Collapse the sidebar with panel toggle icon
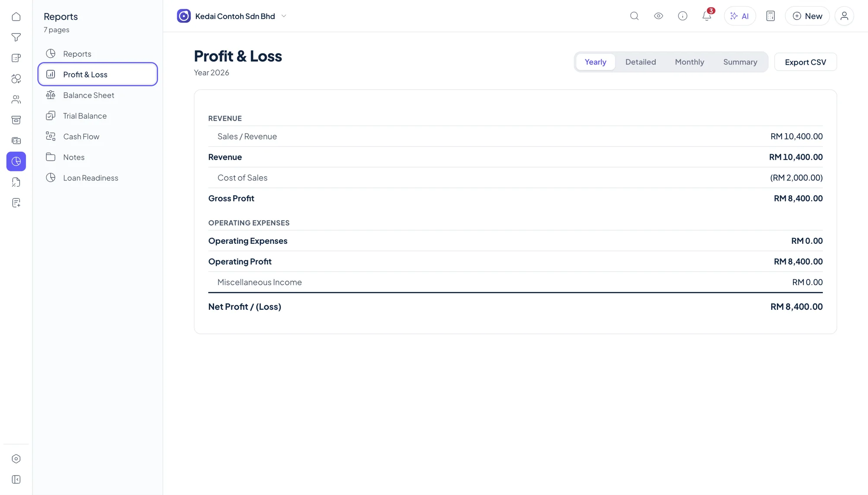The width and height of the screenshot is (868, 495). (16, 479)
